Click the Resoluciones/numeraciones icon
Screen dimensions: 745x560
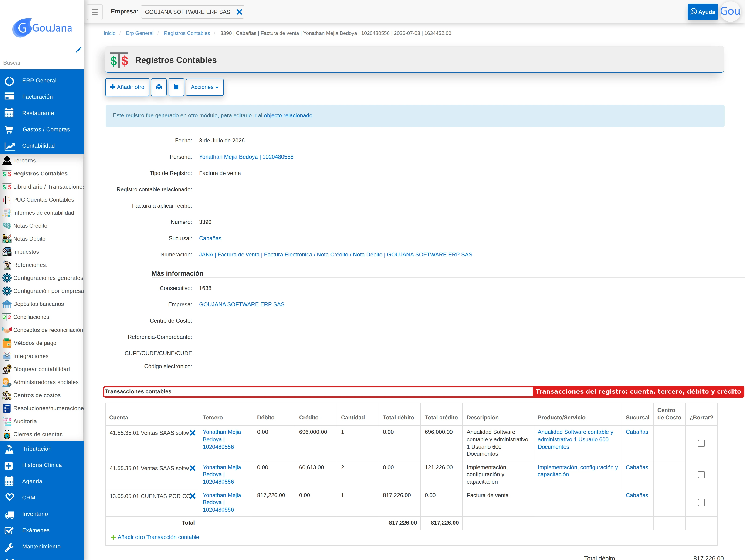point(7,408)
